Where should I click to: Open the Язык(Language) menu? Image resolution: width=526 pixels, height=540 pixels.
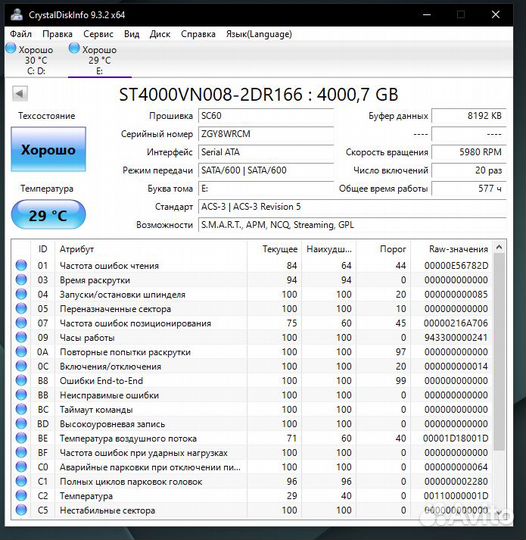point(259,34)
